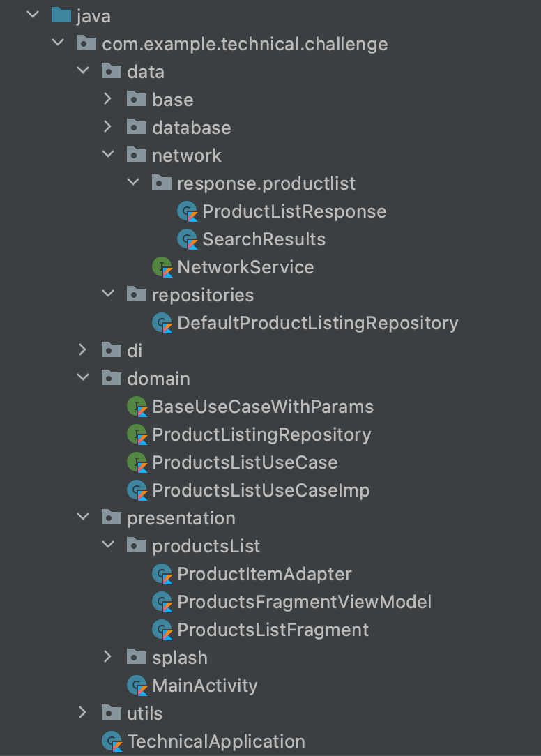Click the utils package folder icon
This screenshot has height=756, width=541.
click(x=112, y=713)
